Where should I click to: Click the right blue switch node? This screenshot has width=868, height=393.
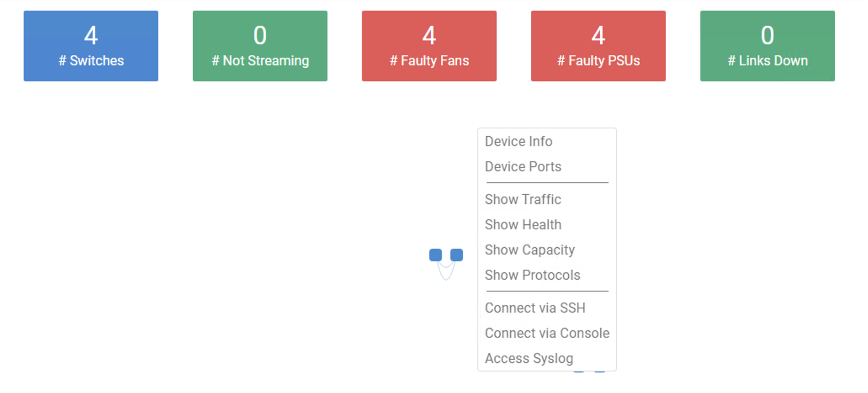click(x=456, y=255)
